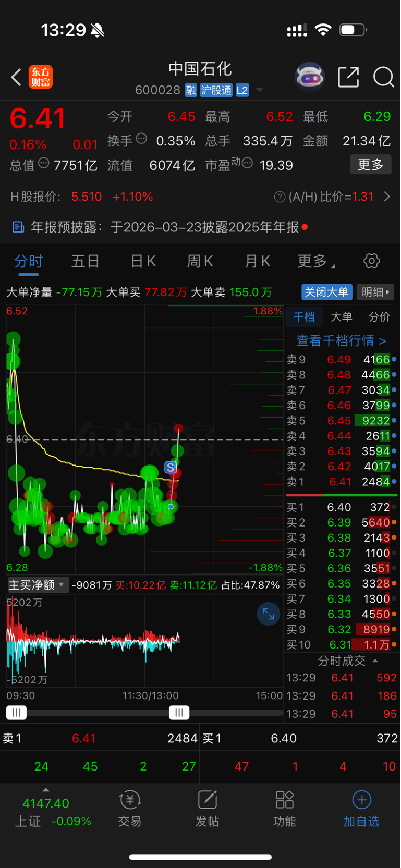The image size is (401, 868).
Task: Tap the 中国石化 stock title
Action: (x=200, y=69)
